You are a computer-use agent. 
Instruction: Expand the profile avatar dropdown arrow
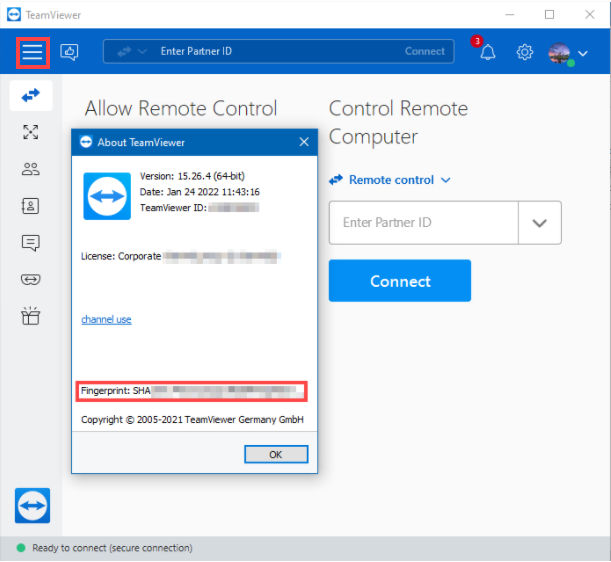(583, 53)
